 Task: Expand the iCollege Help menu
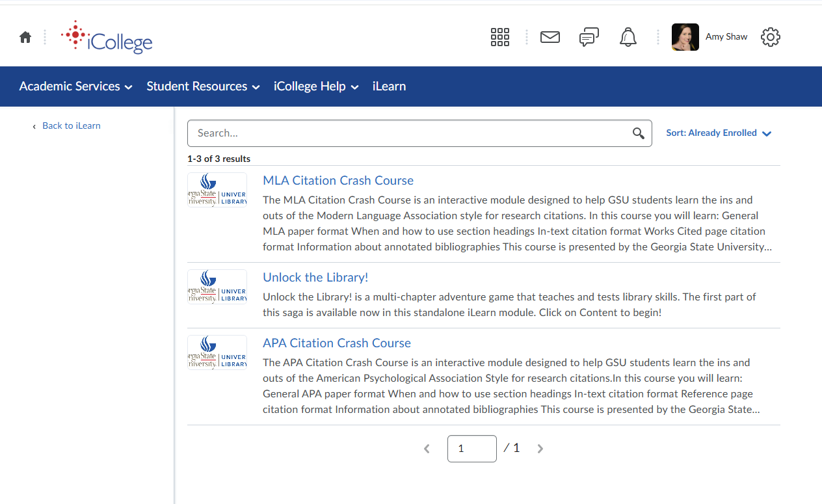[316, 86]
